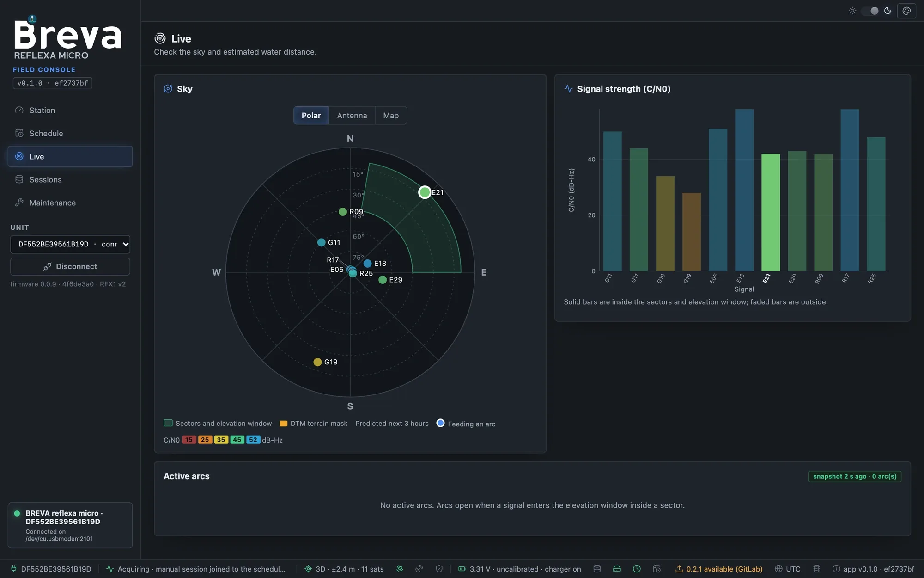Click the R17 bar in signal chart
The image size is (924, 578).
click(x=850, y=190)
